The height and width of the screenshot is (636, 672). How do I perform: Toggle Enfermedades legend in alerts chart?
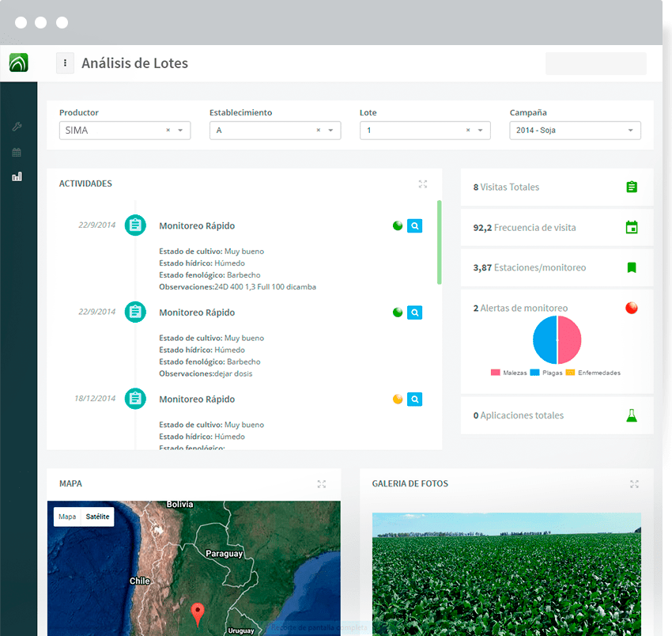[593, 373]
